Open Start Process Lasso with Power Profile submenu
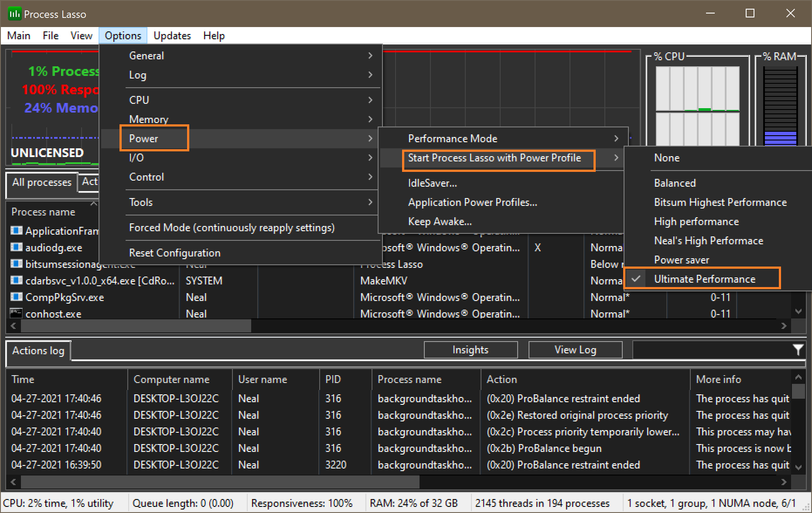 (503, 157)
